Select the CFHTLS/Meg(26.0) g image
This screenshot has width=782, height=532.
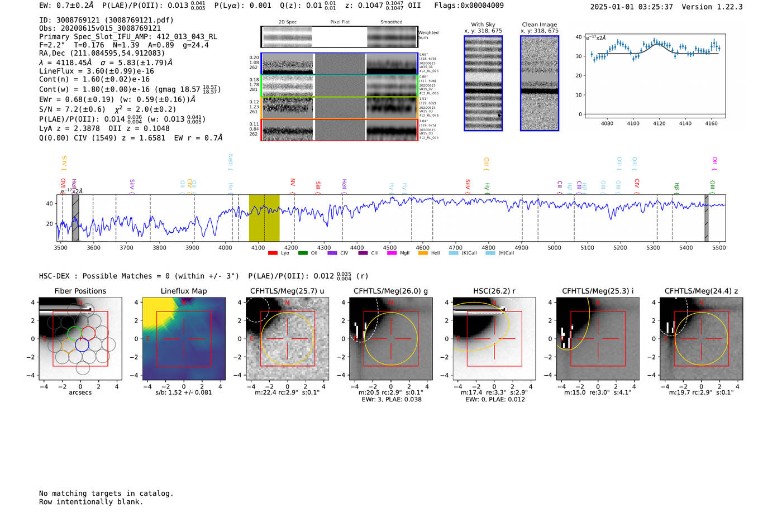pyautogui.click(x=390, y=339)
